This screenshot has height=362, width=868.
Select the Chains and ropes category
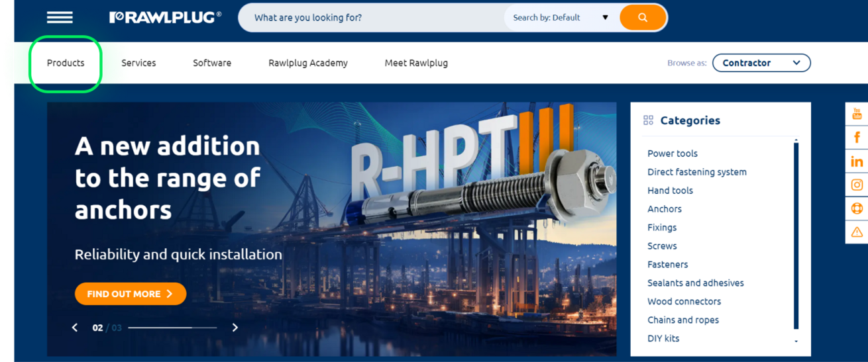(683, 320)
